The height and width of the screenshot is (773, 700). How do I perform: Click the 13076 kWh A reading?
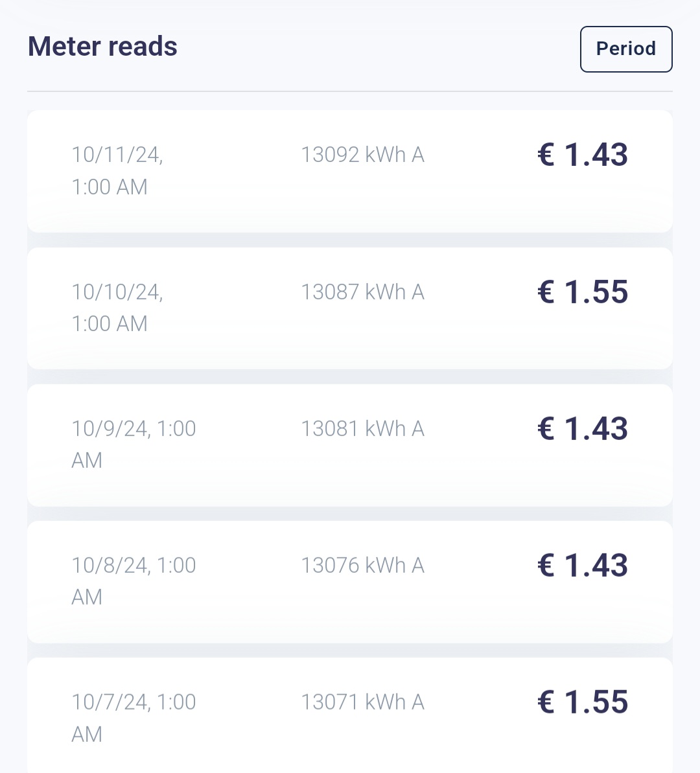[362, 566]
